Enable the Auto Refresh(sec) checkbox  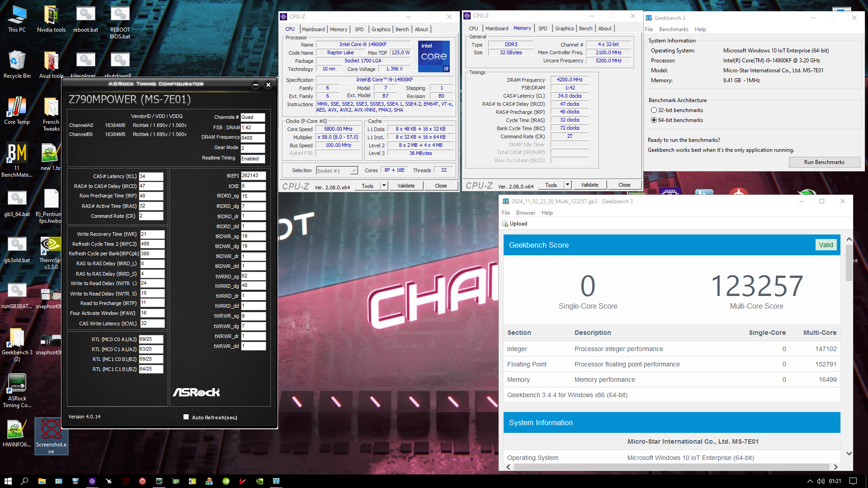point(186,417)
